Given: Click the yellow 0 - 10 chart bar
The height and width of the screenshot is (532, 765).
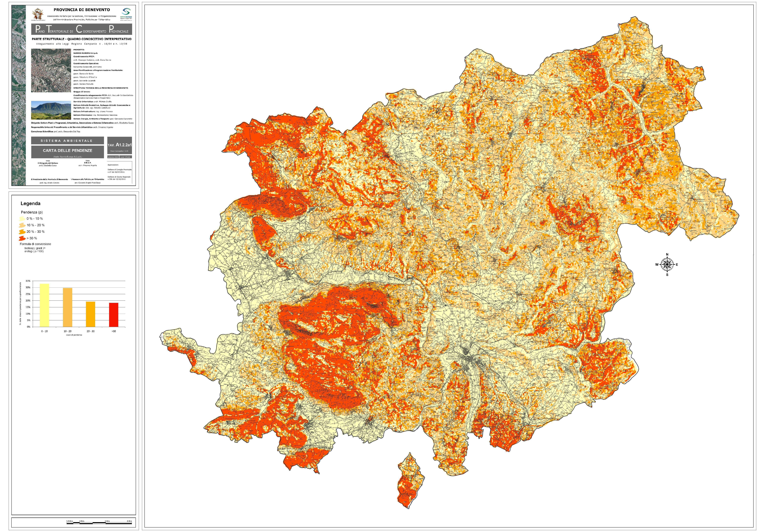Looking at the screenshot, I should point(44,306).
